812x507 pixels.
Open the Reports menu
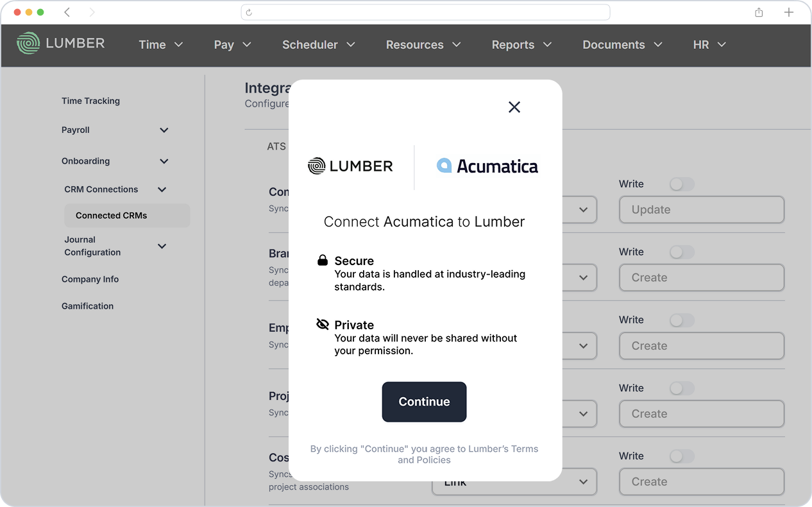pyautogui.click(x=521, y=45)
